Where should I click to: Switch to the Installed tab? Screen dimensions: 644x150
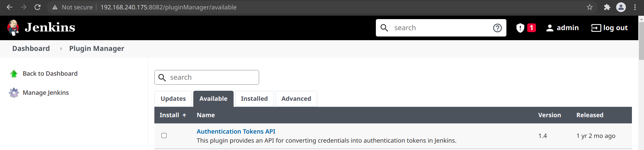254,99
